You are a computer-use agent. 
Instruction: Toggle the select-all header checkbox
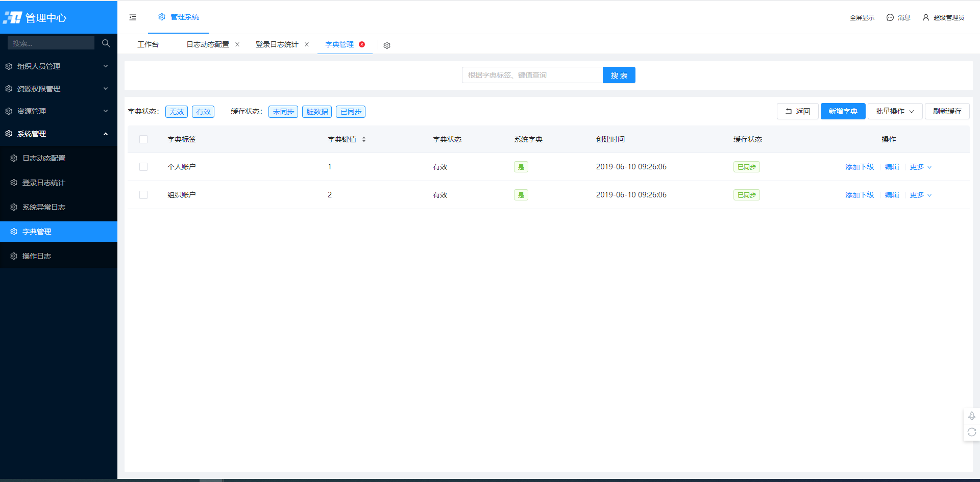click(x=143, y=139)
